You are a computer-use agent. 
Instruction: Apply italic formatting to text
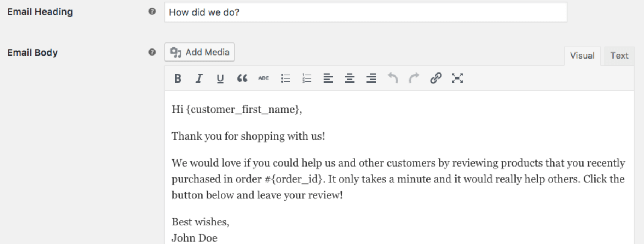(x=199, y=78)
